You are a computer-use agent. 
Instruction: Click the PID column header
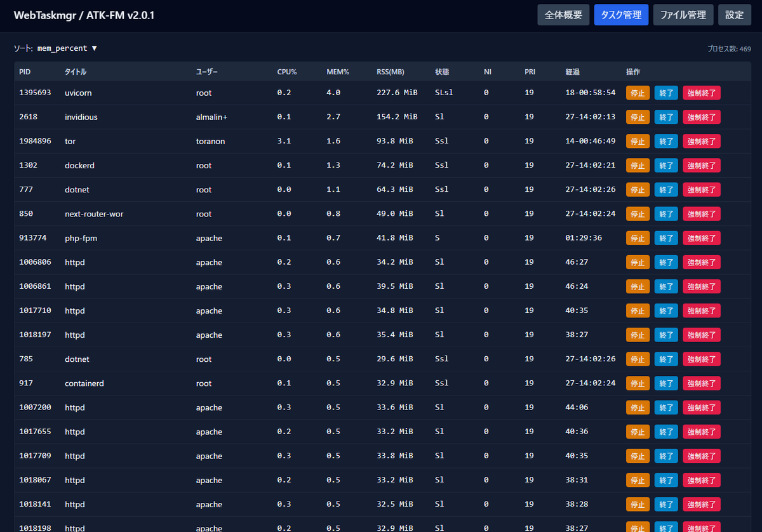25,72
